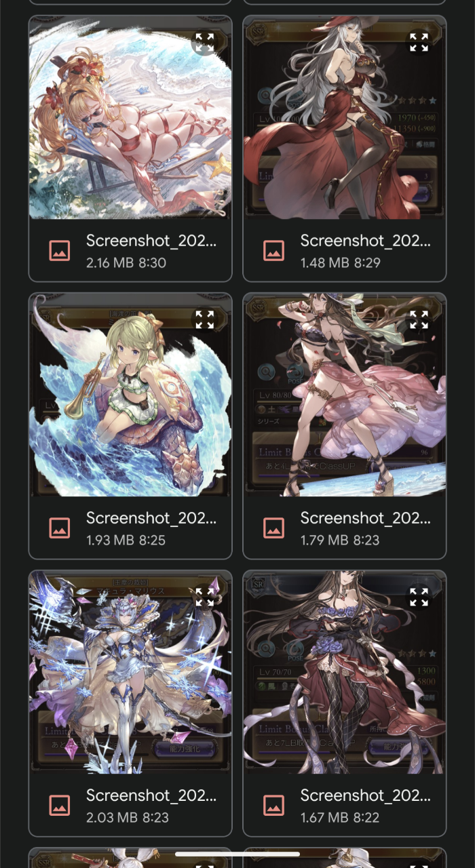The width and height of the screenshot is (475, 868).
Task: Open thumbnail of SR dark rose dress character
Action: pyautogui.click(x=345, y=672)
